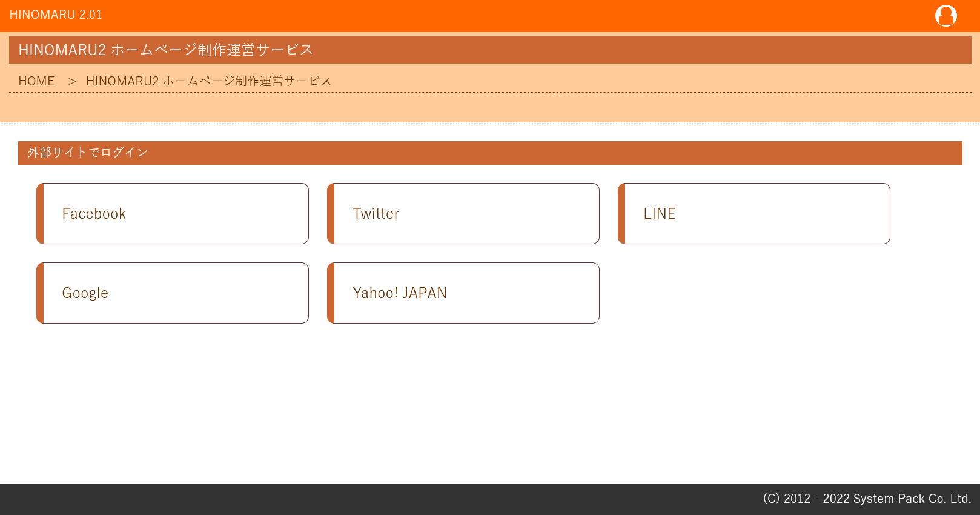Select Yahoo! JAPAN login
980x515 pixels.
coord(463,293)
